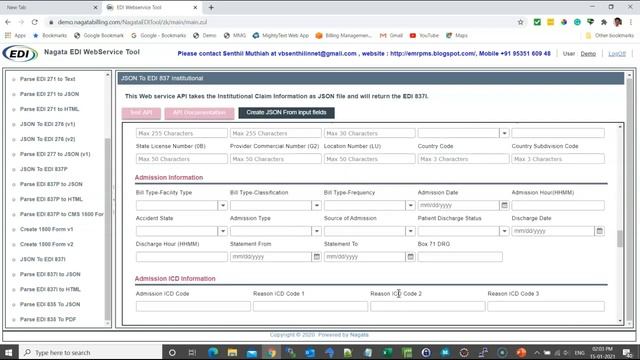Open Create 1500 Form v1 item
This screenshot has width=640, height=360.
pos(47,229)
